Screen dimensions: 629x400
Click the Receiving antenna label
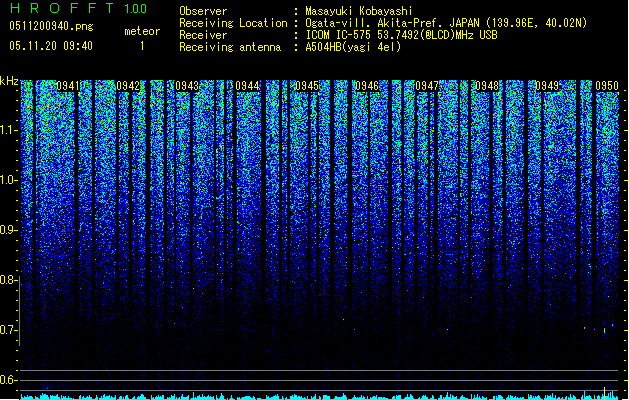[x=230, y=47]
